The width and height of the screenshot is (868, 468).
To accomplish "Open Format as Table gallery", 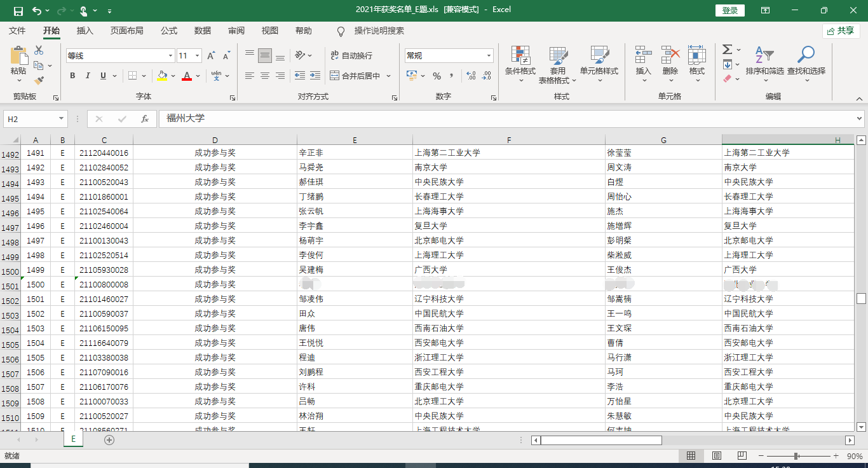I will pos(558,65).
